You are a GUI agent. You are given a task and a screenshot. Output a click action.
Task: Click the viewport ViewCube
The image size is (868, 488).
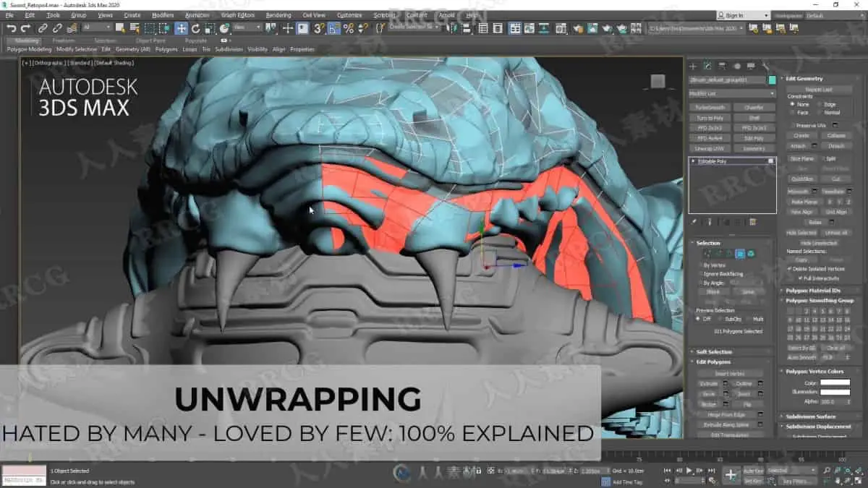pos(658,81)
